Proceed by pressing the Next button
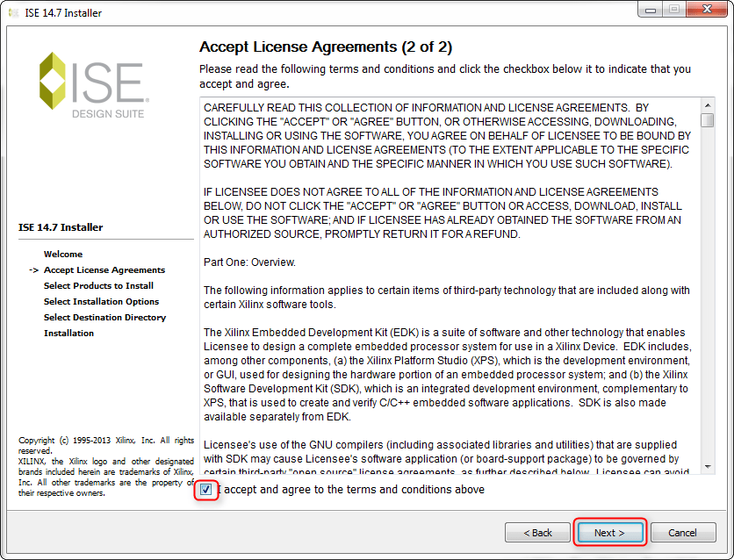 click(x=609, y=533)
